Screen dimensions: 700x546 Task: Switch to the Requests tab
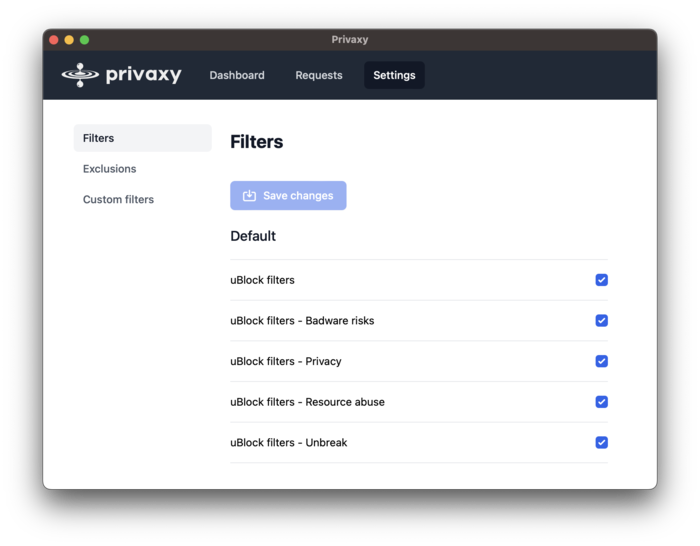pyautogui.click(x=319, y=75)
